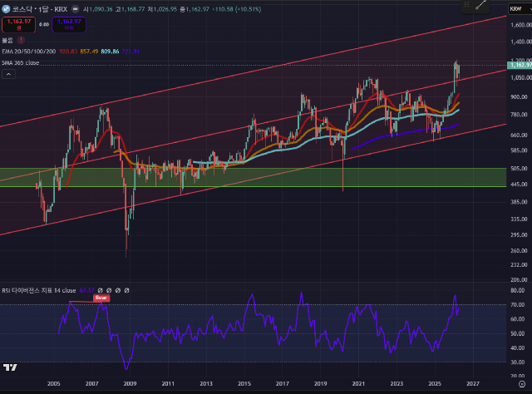The image size is (532, 394).
Task: Click the 2027 label on the time axis
Action: pyautogui.click(x=473, y=384)
